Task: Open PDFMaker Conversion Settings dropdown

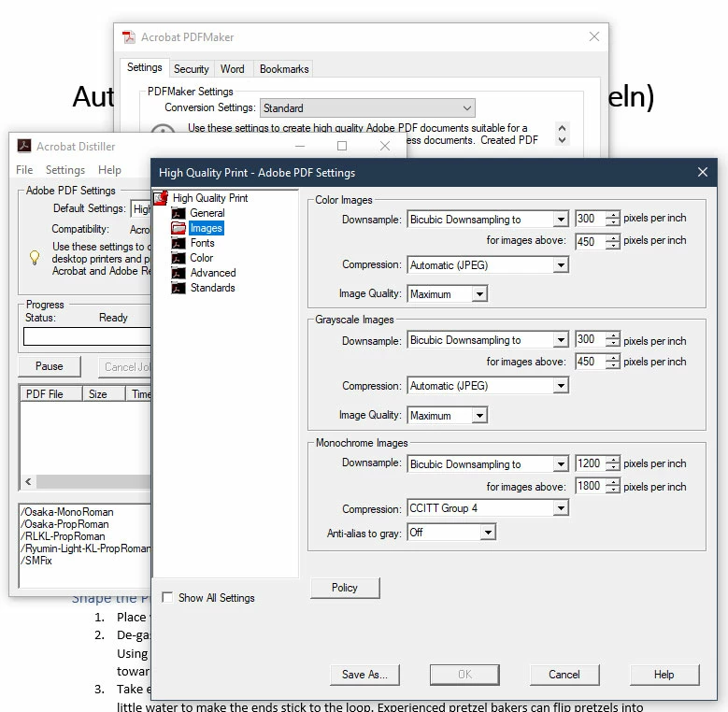Action: click(x=367, y=108)
